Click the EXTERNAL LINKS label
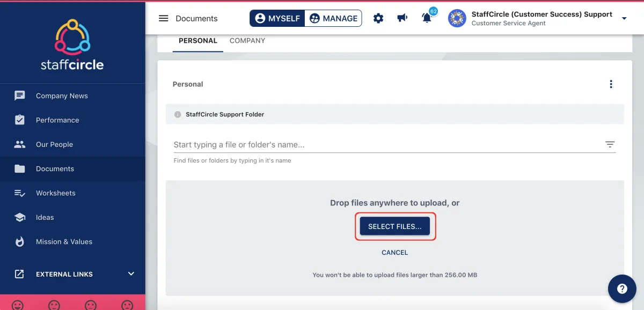Image resolution: width=644 pixels, height=310 pixels. click(64, 274)
